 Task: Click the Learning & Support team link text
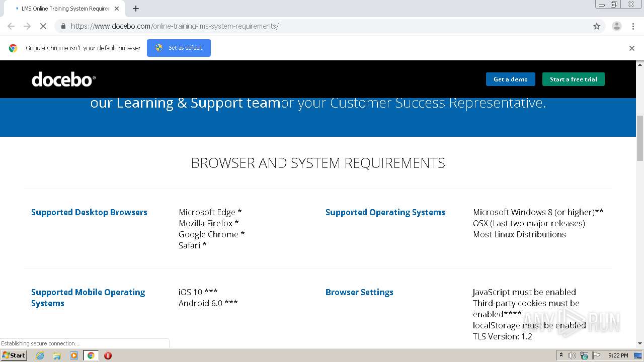[x=185, y=103]
